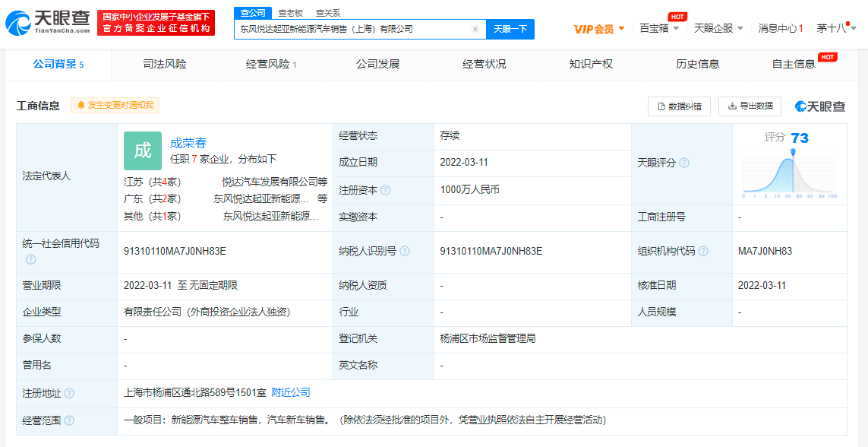Click the help icon beside 注册资本
868x447 pixels.
point(384,189)
